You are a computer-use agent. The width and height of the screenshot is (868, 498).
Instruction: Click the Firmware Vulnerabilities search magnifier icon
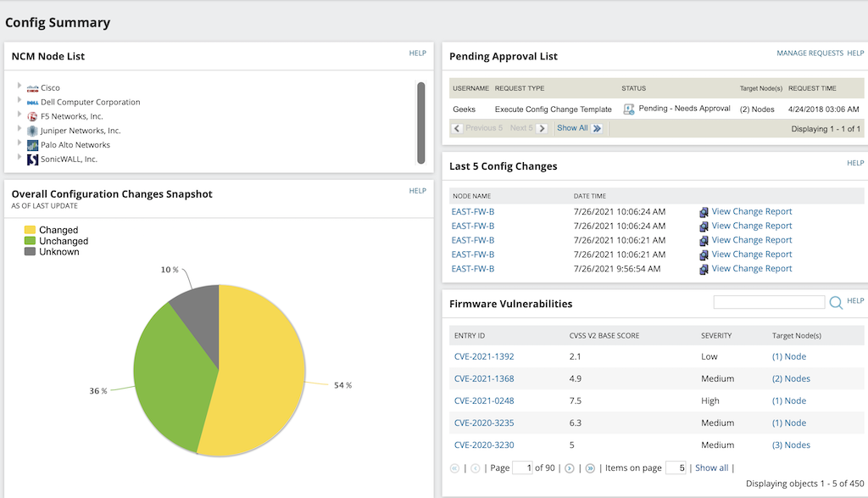836,302
